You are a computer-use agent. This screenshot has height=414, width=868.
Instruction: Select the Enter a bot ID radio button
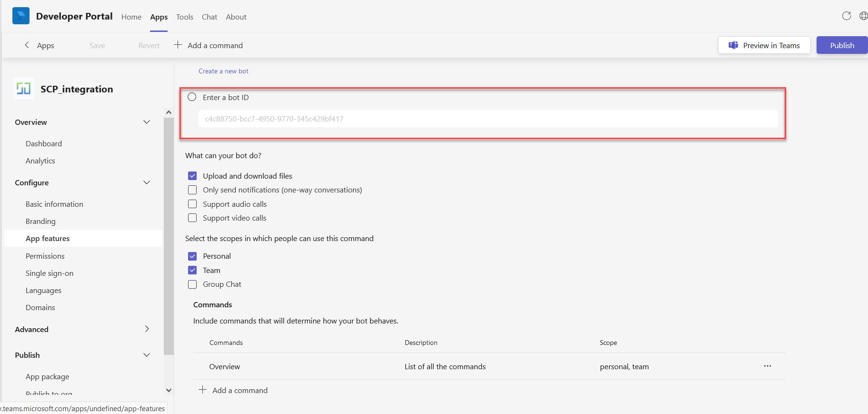pos(192,97)
